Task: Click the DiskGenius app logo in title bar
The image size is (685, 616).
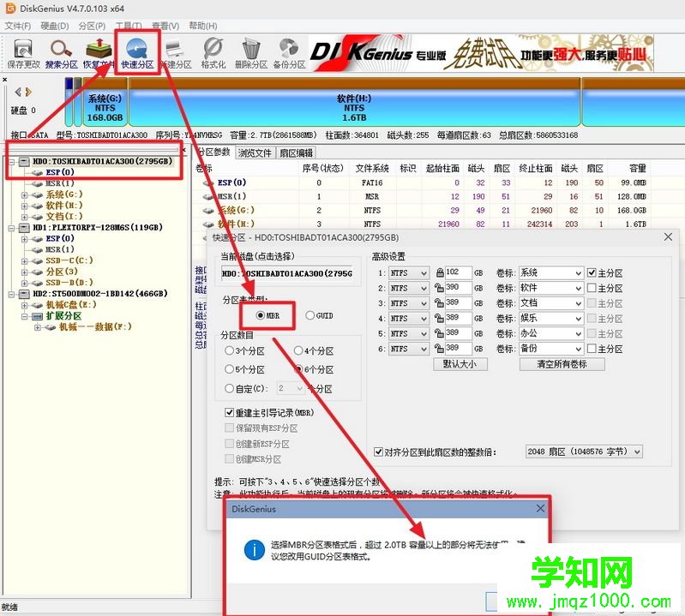Action: coord(10,8)
